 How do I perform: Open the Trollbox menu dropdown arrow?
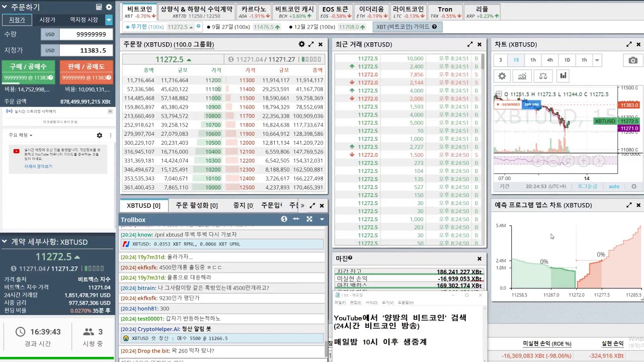coord(321,219)
